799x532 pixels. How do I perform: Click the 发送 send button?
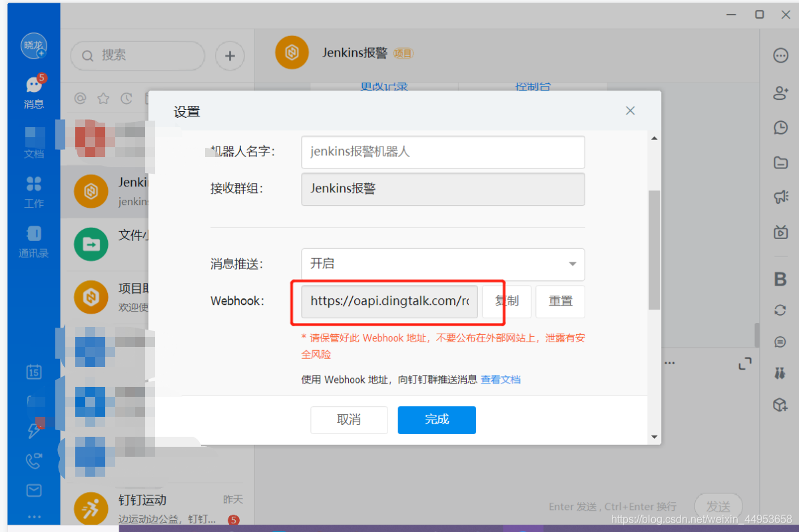[718, 507]
